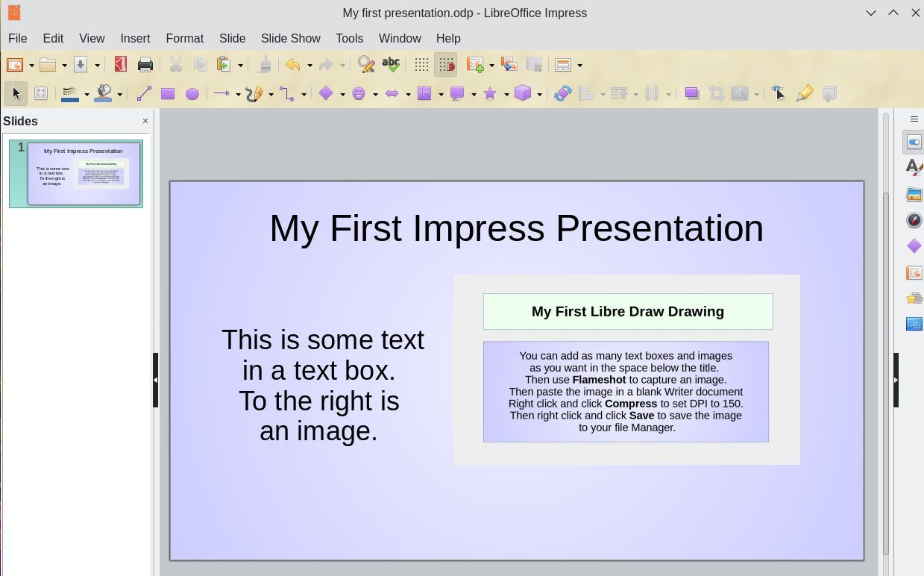The image size is (924, 576).
Task: Open the Insert menu
Action: 135,38
